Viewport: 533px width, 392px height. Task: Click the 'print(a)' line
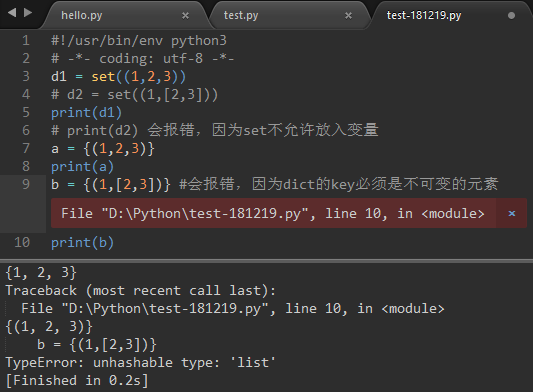[x=82, y=167]
